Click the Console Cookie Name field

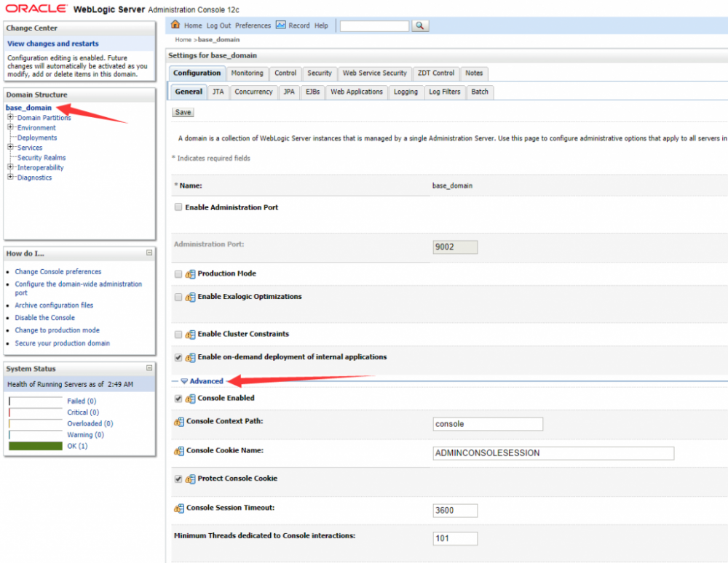coord(553,453)
